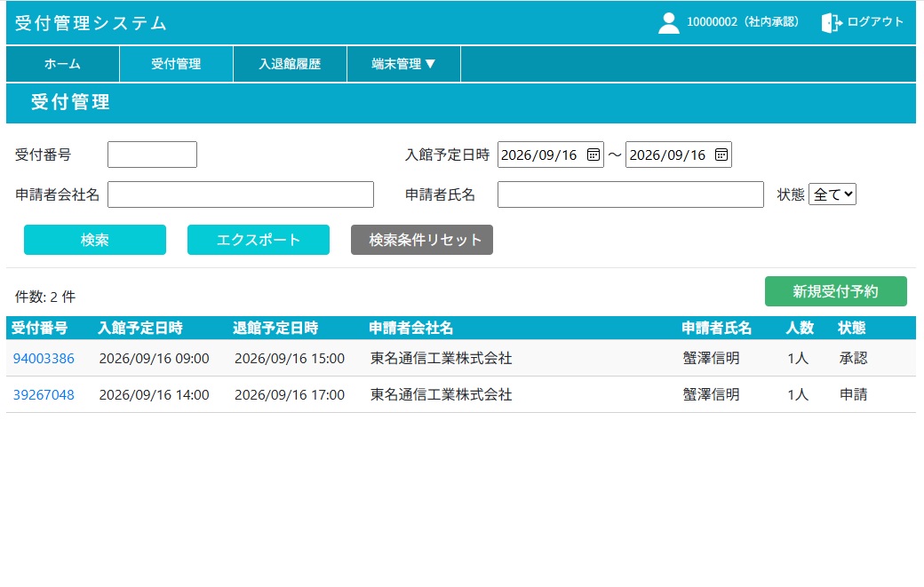The image size is (924, 587).
Task: Click exit time 2026/09/16 15:00
Action: coord(290,359)
